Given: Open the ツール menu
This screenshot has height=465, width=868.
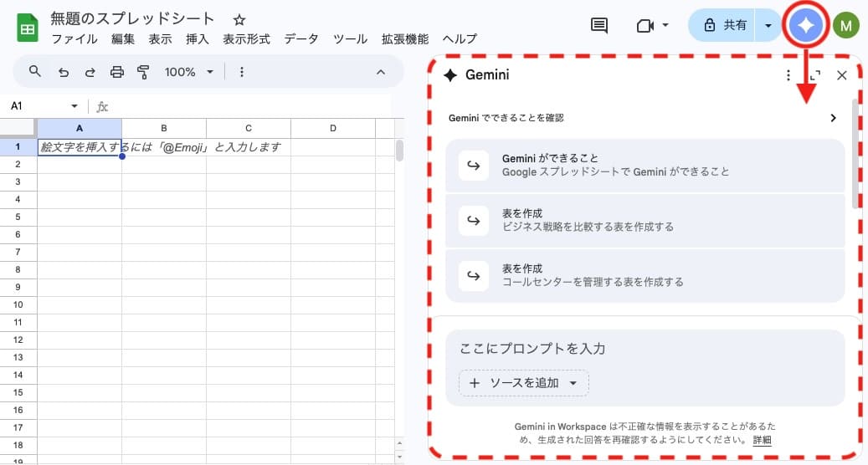Looking at the screenshot, I should [x=350, y=39].
